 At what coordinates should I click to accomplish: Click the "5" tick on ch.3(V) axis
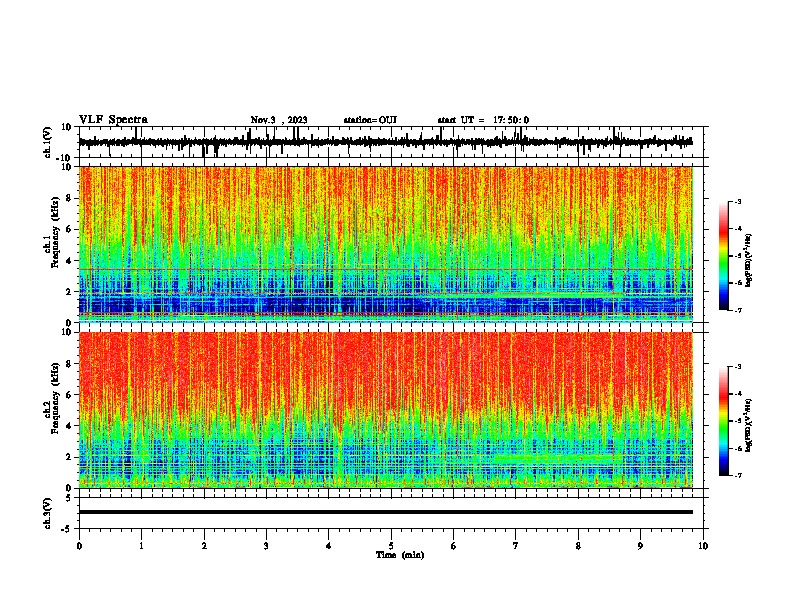69,497
